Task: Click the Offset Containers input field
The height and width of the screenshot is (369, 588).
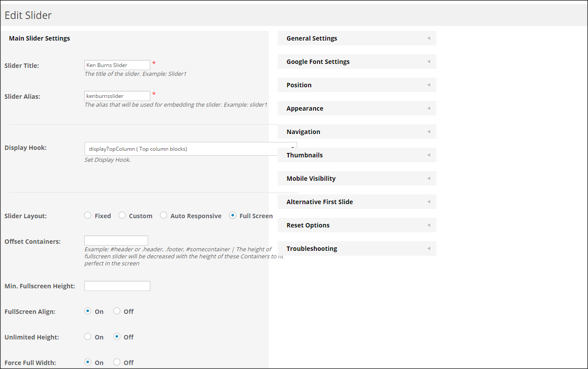Action: 116,241
